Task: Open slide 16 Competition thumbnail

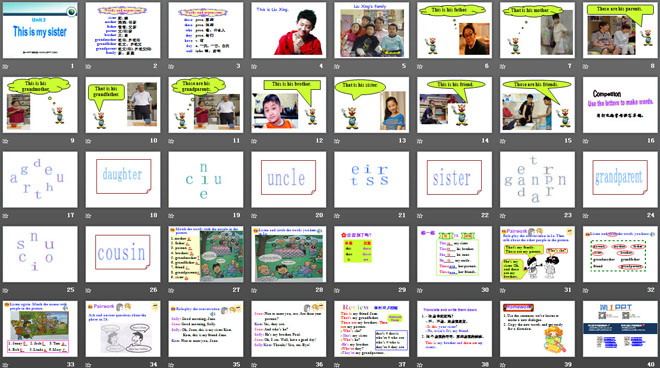Action: coord(620,105)
